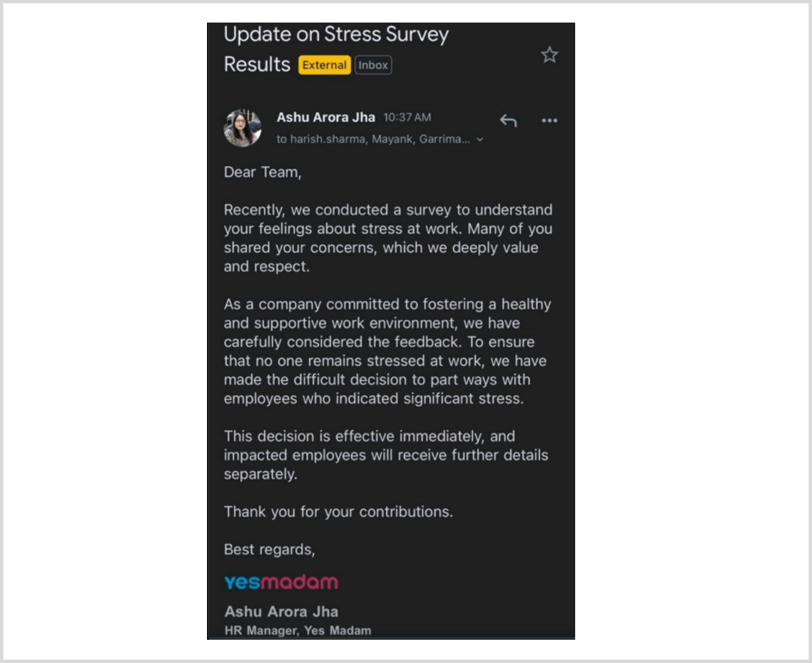
Task: Open the three-dot more options menu
Action: [x=549, y=120]
